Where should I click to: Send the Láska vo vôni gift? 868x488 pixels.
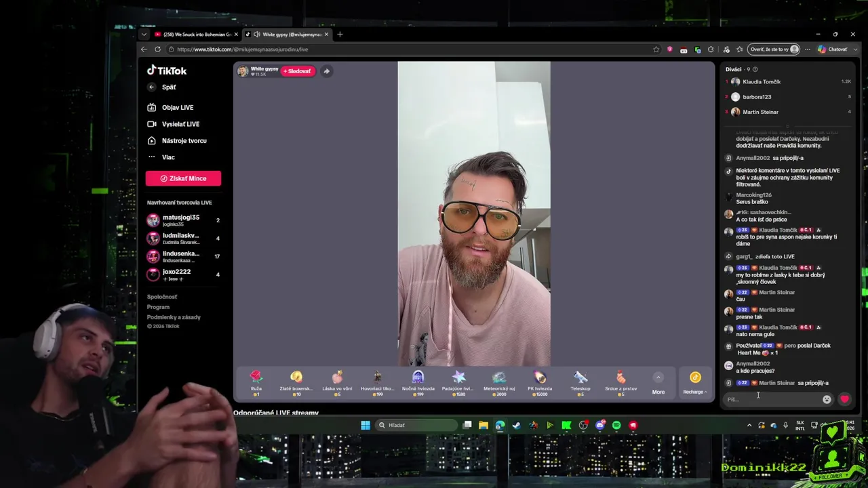[337, 383]
